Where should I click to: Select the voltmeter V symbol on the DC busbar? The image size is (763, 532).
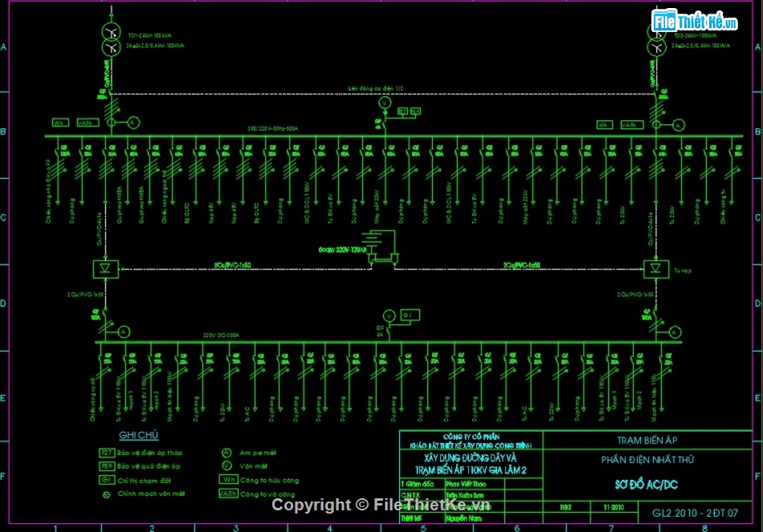tap(389, 315)
